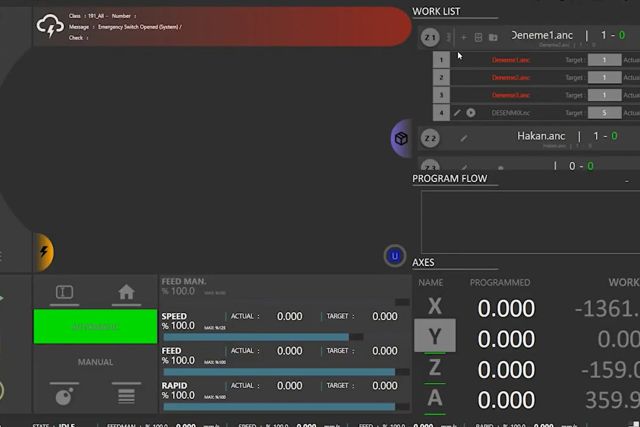Open the orange lightning bolt side tab
The width and height of the screenshot is (640, 427).
pyautogui.click(x=44, y=252)
